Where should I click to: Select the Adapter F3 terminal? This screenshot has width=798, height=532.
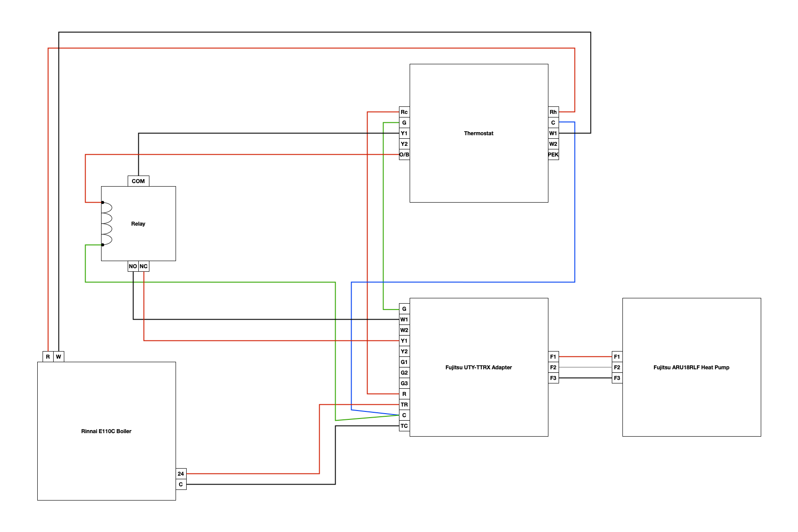(x=553, y=378)
